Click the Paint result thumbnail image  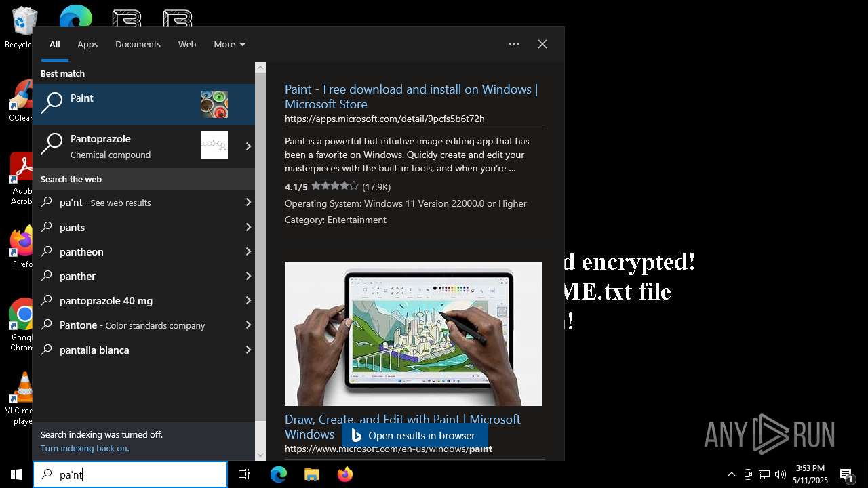[x=214, y=104]
